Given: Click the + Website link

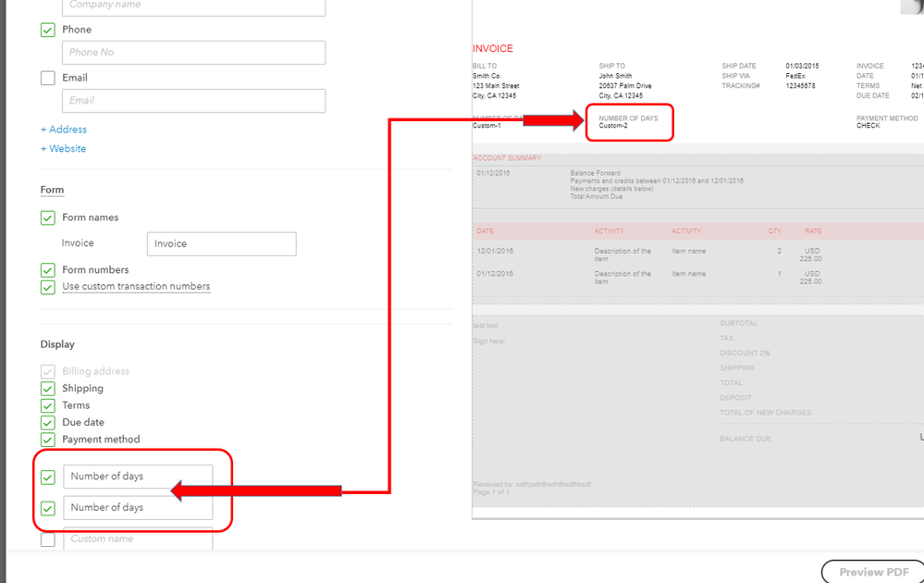Looking at the screenshot, I should click(x=63, y=148).
